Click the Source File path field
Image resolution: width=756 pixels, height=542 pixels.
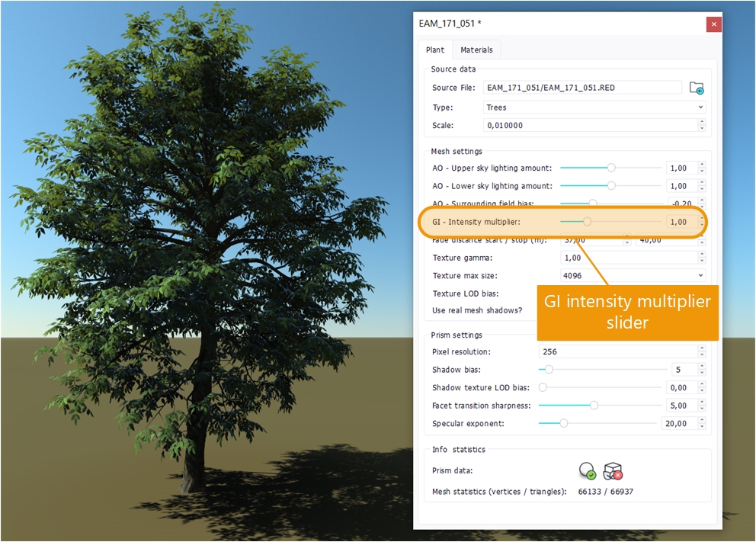point(582,88)
